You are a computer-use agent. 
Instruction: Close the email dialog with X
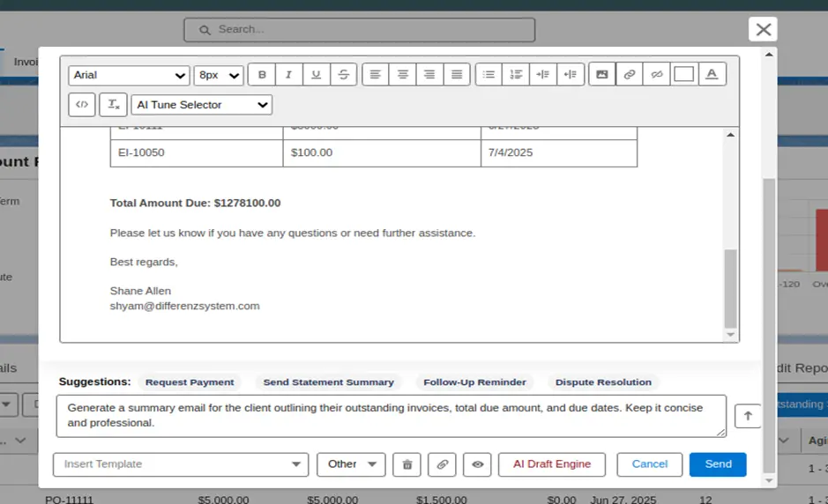click(763, 29)
